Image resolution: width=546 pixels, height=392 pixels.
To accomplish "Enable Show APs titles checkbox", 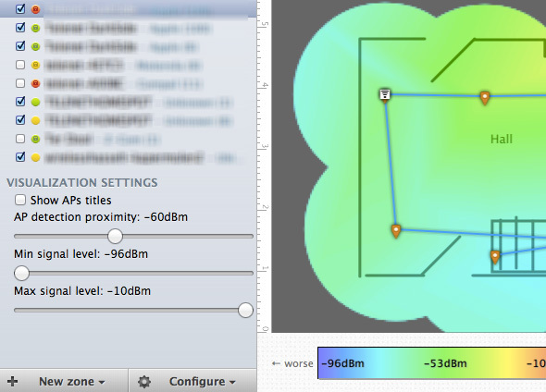I will [20, 200].
